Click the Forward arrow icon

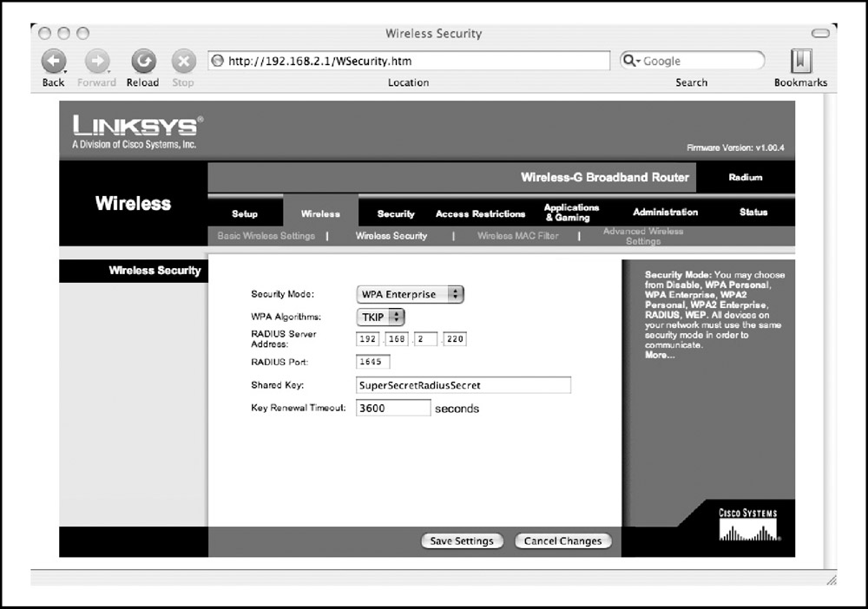97,61
